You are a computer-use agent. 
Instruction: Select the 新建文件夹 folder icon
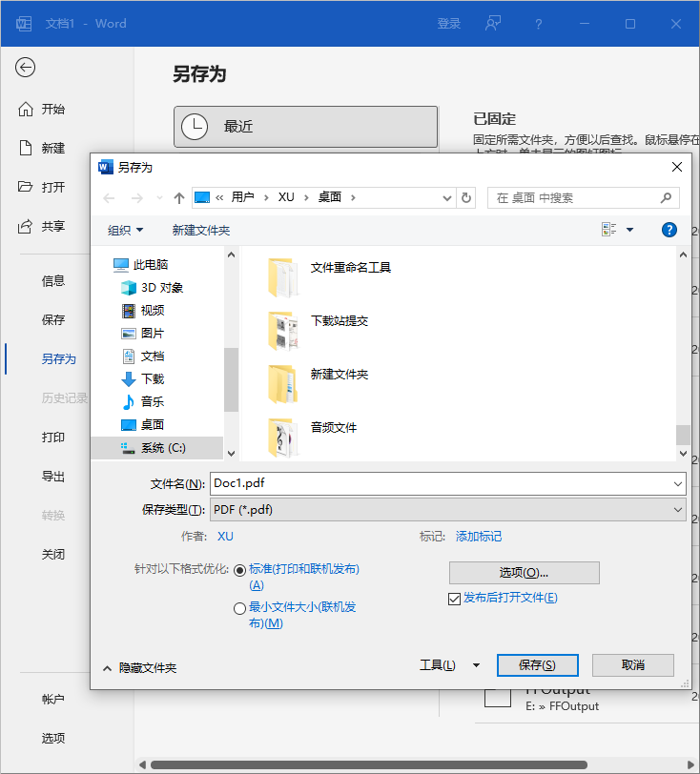tap(282, 384)
